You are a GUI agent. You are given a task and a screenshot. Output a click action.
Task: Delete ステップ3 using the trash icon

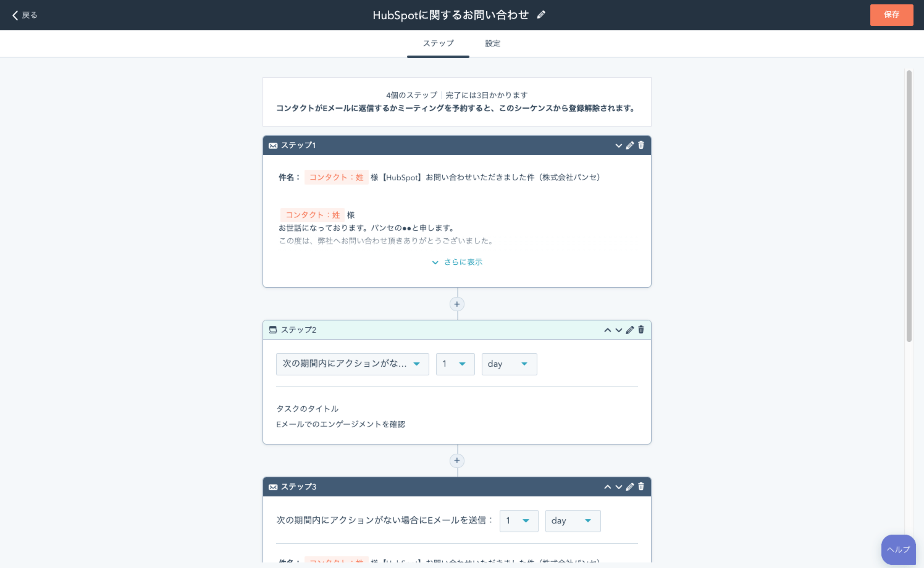coord(641,487)
